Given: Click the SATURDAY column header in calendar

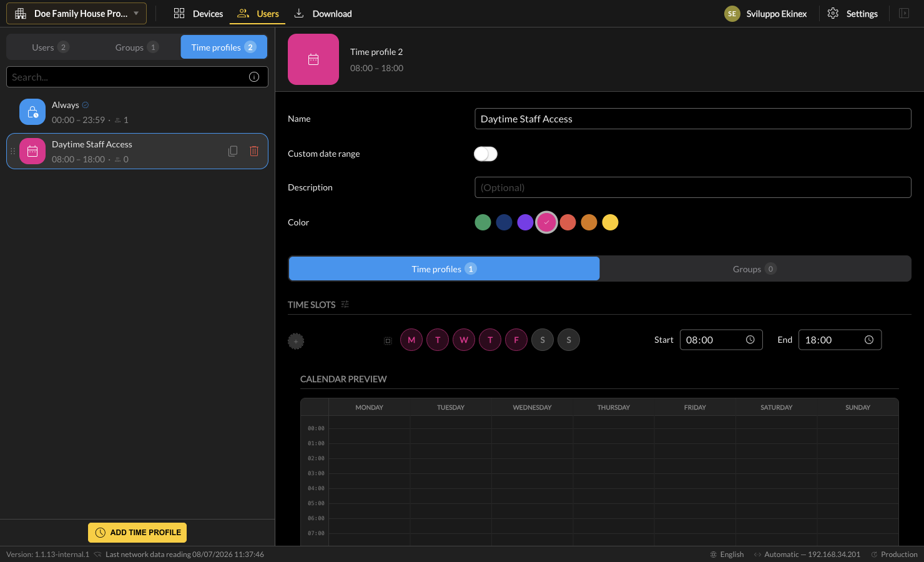Looking at the screenshot, I should [x=776, y=407].
